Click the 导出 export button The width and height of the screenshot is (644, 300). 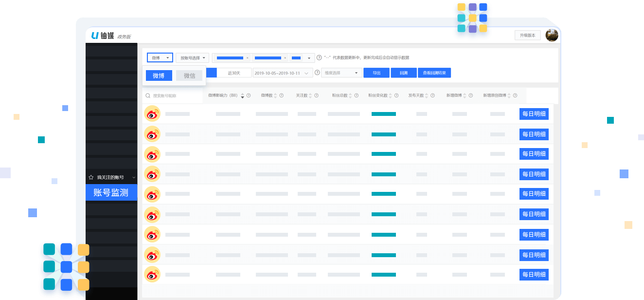(x=376, y=73)
